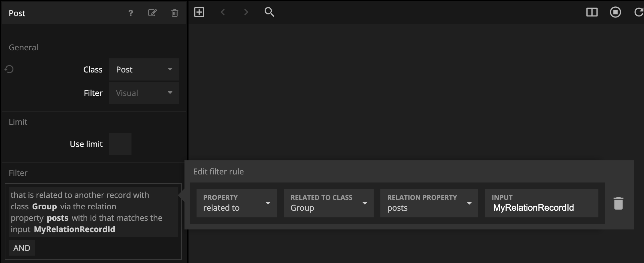Open the Filter type dropdown showing Visual
The height and width of the screenshot is (263, 644).
point(144,93)
